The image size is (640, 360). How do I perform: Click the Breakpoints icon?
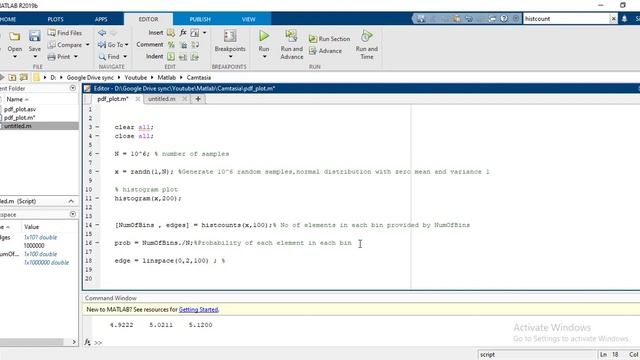click(x=230, y=36)
